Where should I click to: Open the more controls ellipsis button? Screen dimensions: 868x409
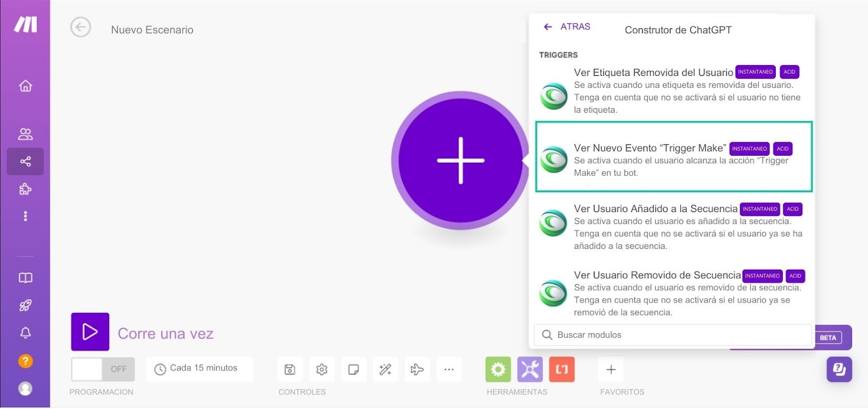coord(449,369)
